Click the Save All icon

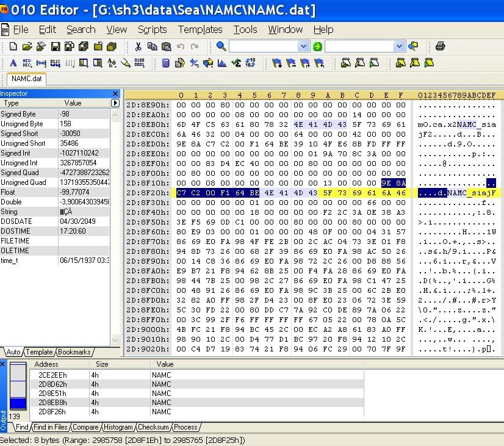[84, 46]
